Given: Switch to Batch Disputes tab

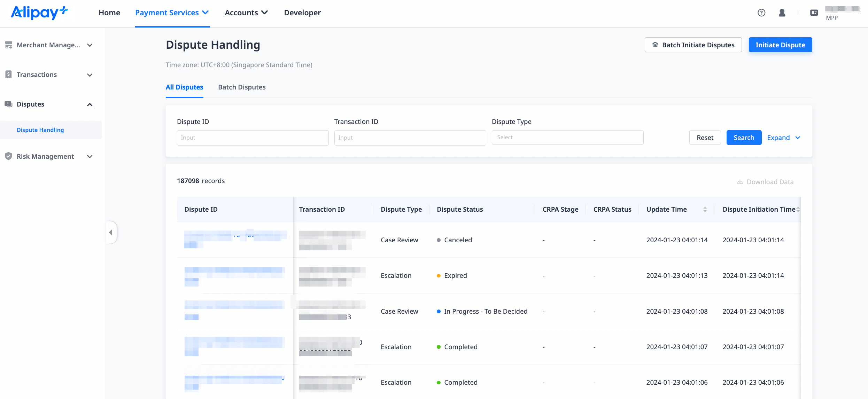Looking at the screenshot, I should click(242, 87).
